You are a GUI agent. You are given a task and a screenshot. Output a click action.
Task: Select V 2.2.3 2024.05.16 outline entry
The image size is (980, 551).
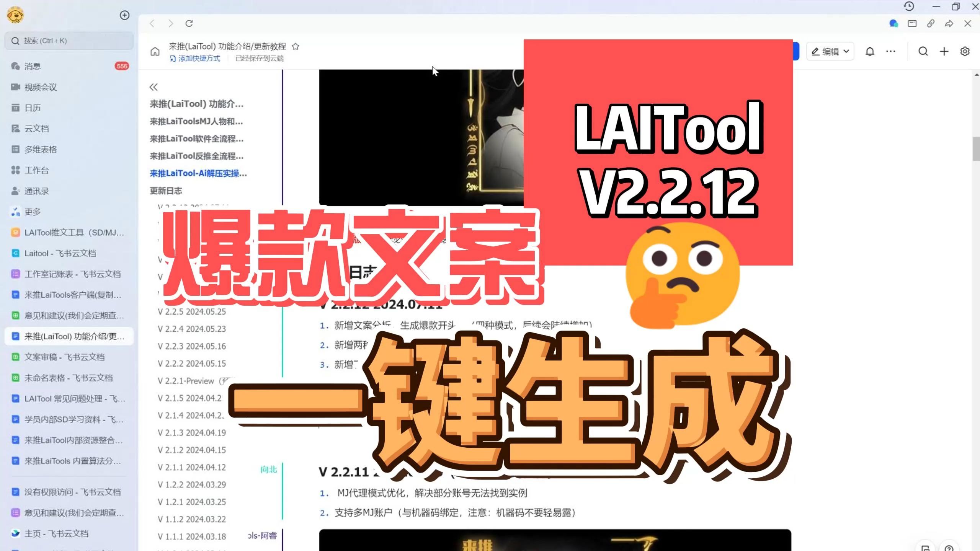click(x=192, y=346)
